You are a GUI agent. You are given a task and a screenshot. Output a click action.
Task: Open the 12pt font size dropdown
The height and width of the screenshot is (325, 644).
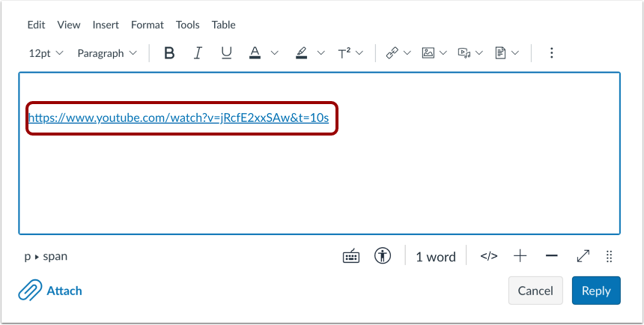[46, 53]
